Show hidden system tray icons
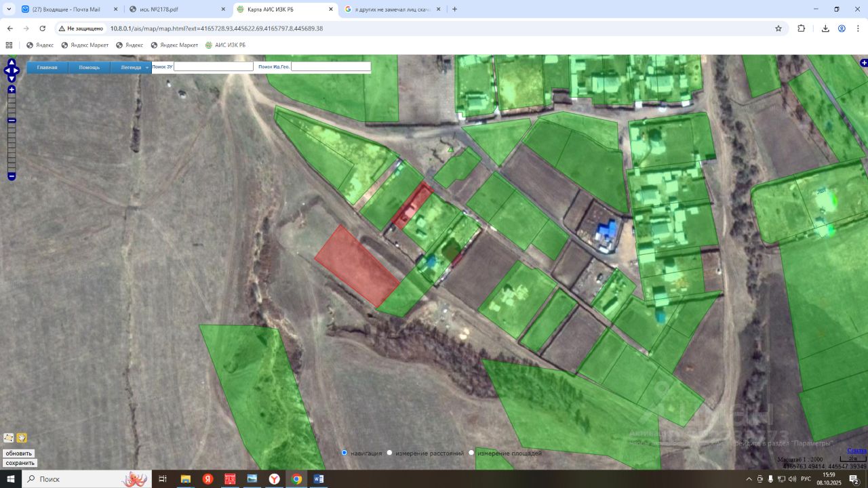 (x=749, y=479)
